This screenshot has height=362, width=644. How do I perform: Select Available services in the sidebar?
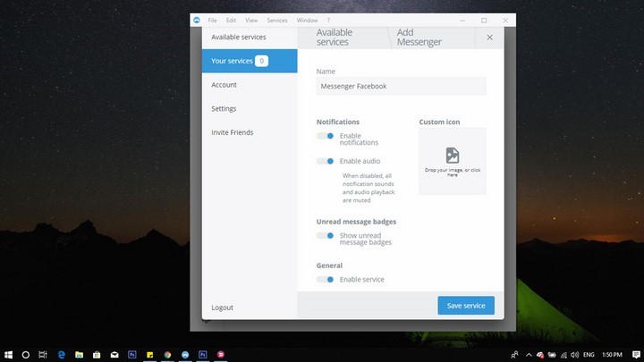pos(238,38)
